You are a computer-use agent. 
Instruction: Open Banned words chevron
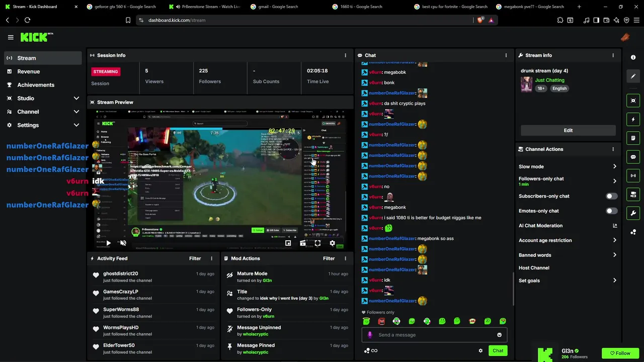coord(614,255)
